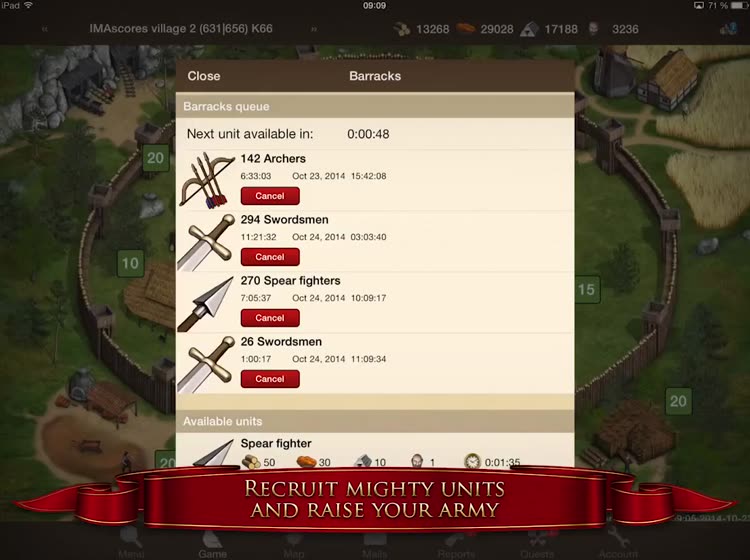The image size is (750, 560).
Task: Open the Reports tab in bottom bar
Action: click(x=456, y=547)
